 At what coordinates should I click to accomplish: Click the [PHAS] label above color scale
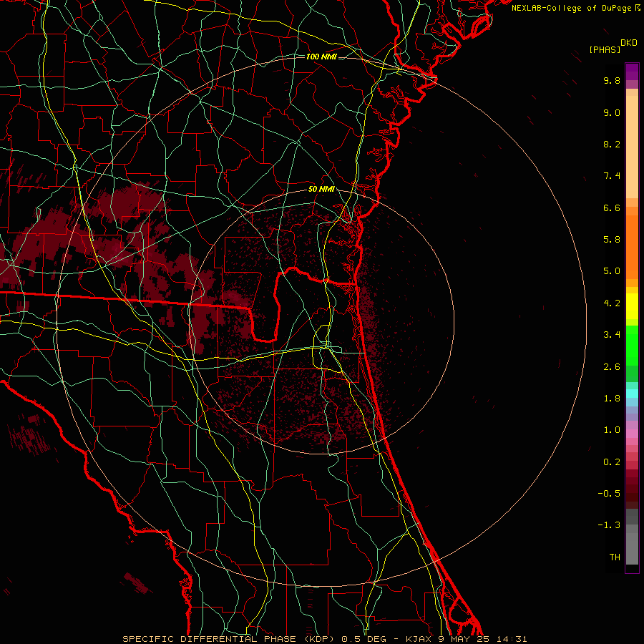coord(605,50)
